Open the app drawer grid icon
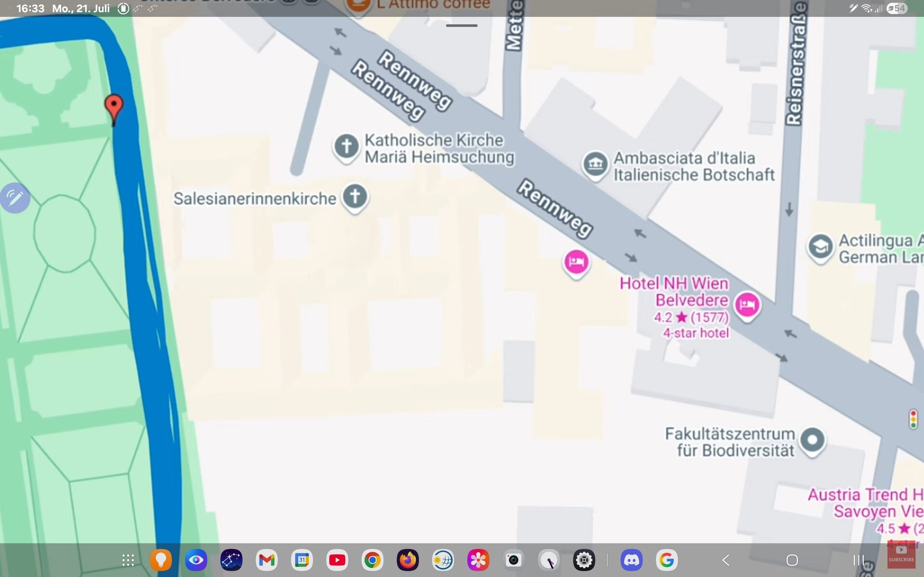924x577 pixels. (x=128, y=560)
